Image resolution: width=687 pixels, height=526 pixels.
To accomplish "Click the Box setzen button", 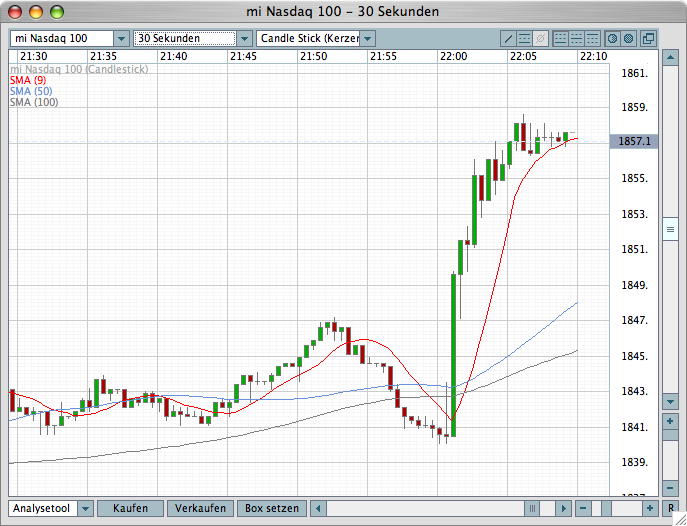I will pyautogui.click(x=272, y=508).
